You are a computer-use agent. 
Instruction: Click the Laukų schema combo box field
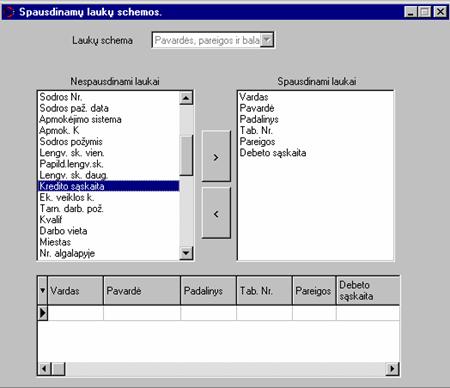click(213, 40)
